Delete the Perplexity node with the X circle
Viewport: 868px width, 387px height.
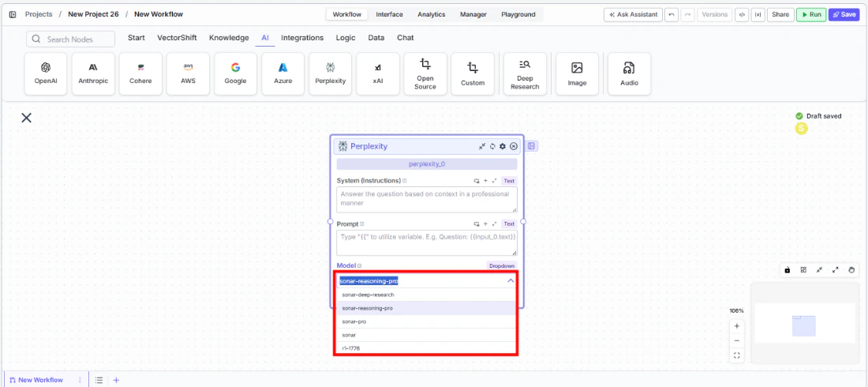coord(514,146)
